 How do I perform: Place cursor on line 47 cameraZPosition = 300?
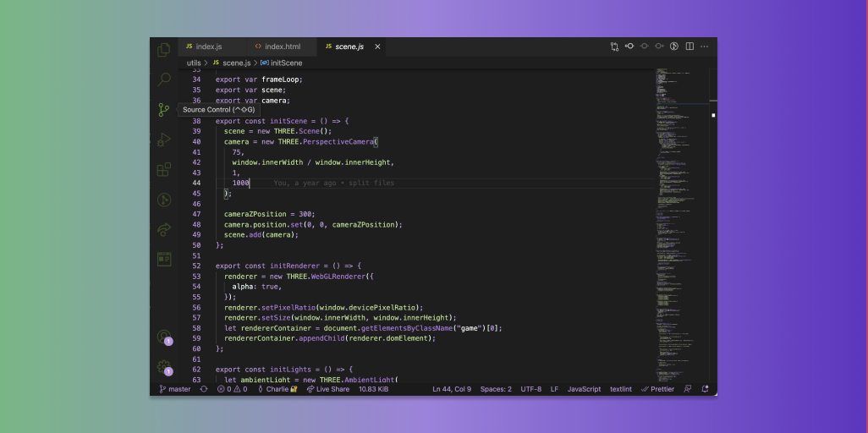269,214
